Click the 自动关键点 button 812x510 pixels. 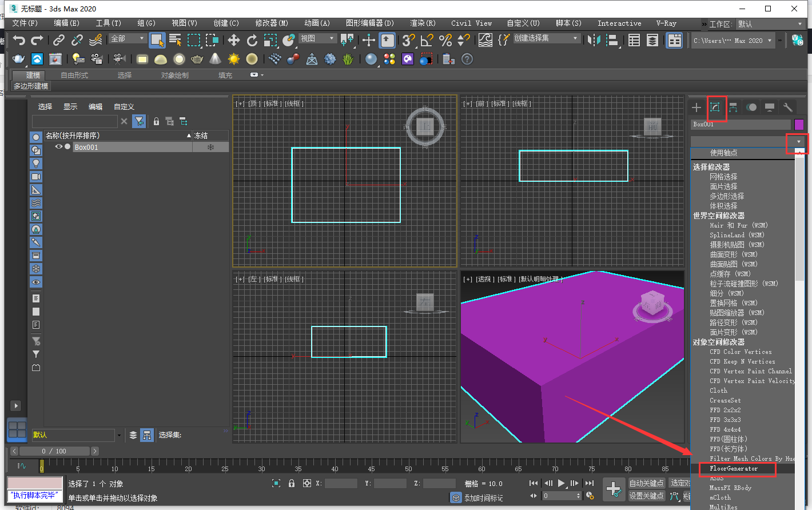646,484
